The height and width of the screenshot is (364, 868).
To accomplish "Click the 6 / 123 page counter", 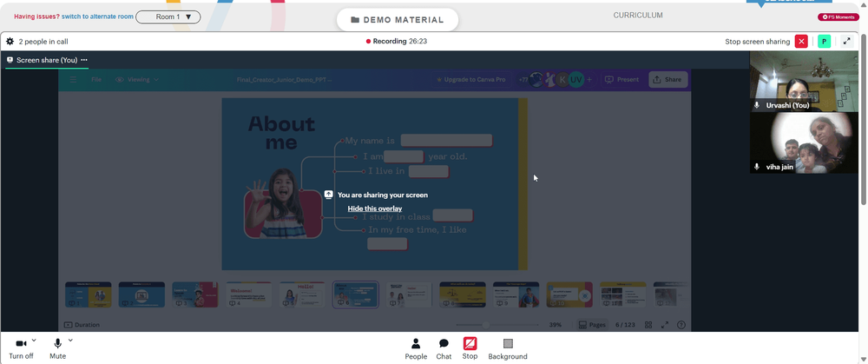I will (625, 325).
